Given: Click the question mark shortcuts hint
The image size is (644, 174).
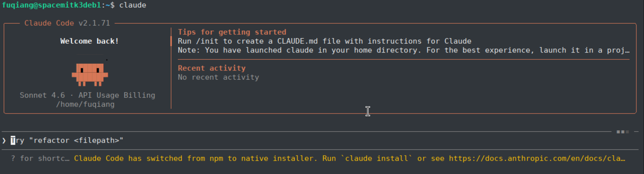Looking at the screenshot, I should click(x=40, y=158).
